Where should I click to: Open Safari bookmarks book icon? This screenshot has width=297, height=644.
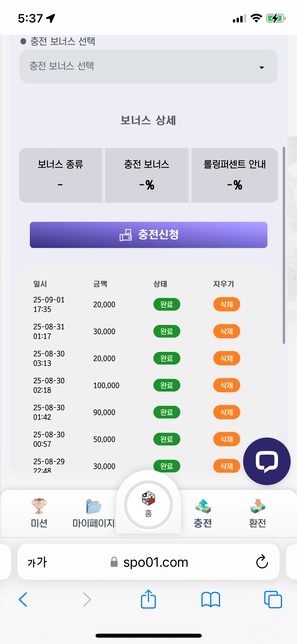coord(210,599)
